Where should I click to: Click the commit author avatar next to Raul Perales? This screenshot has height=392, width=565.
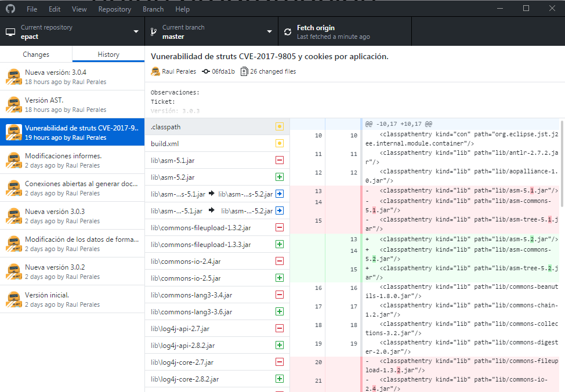point(154,71)
